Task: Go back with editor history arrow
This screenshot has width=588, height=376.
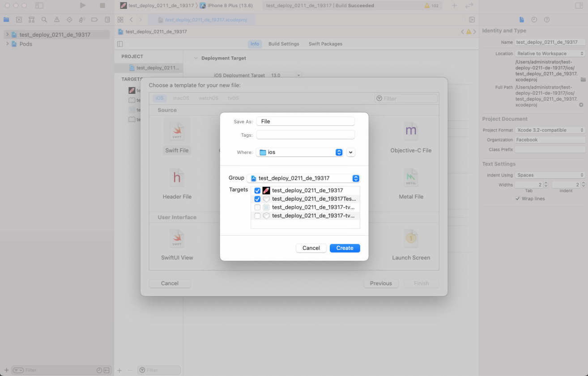Action: (131, 20)
